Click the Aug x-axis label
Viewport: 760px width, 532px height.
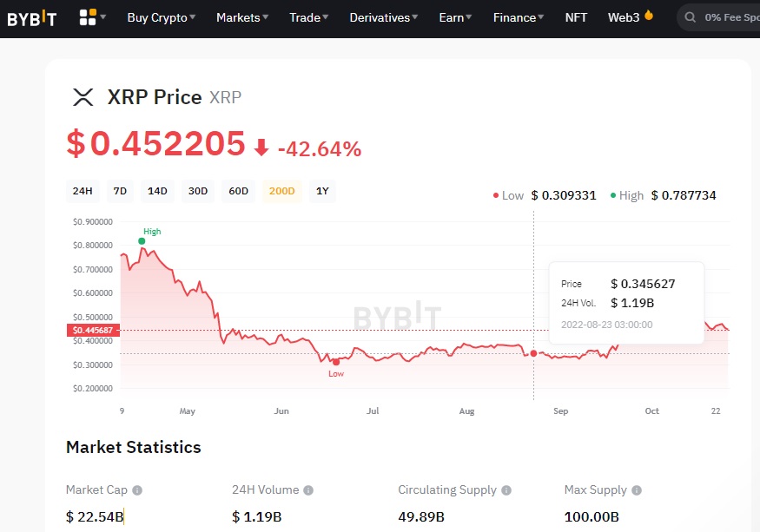(x=466, y=411)
